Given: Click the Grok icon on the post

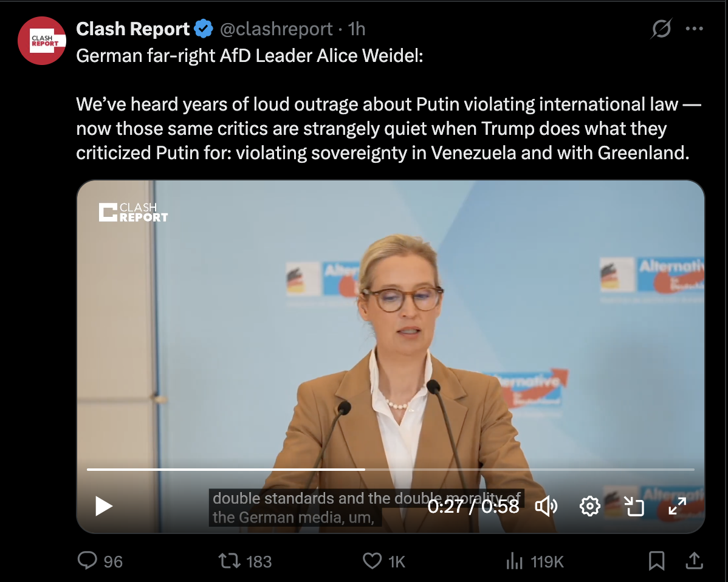Looking at the screenshot, I should tap(661, 29).
